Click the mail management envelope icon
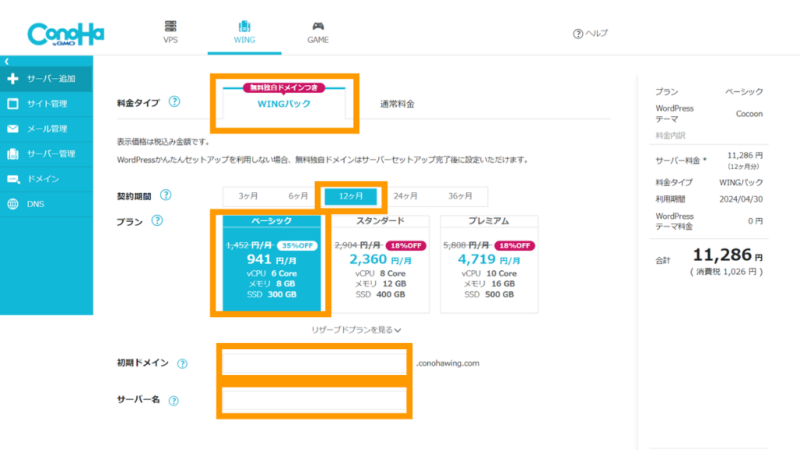 pos(13,129)
